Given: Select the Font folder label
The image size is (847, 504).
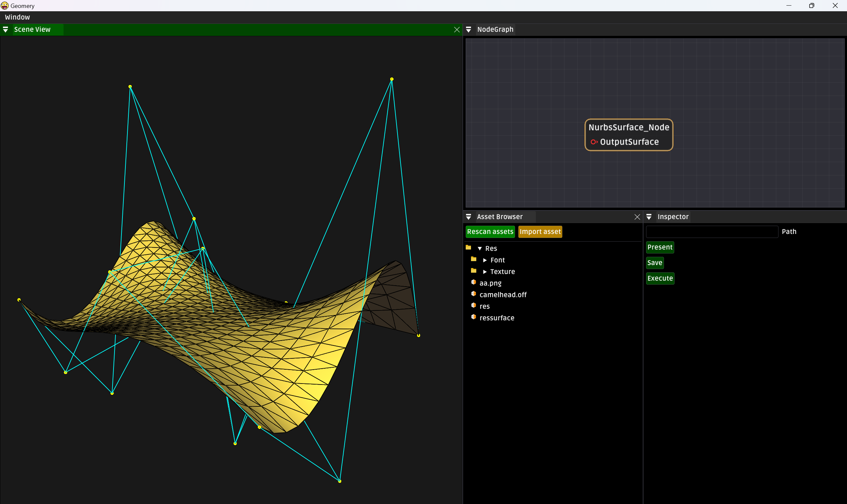Looking at the screenshot, I should [497, 260].
